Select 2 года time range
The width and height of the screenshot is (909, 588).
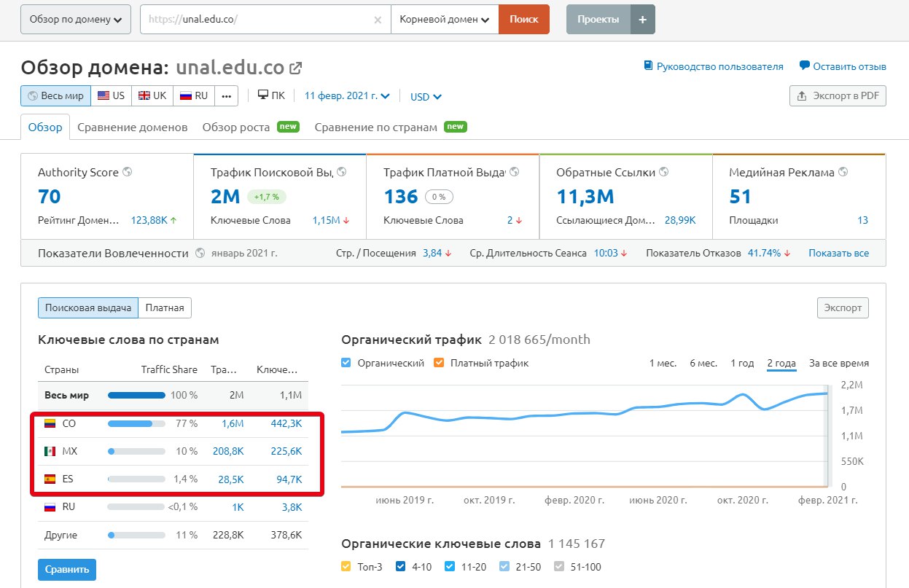click(x=781, y=363)
